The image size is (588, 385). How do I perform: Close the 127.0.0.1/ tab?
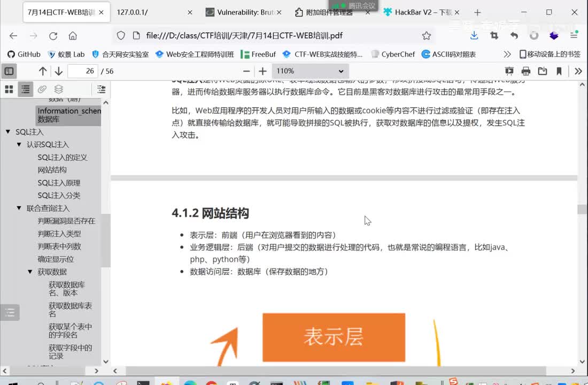point(190,12)
